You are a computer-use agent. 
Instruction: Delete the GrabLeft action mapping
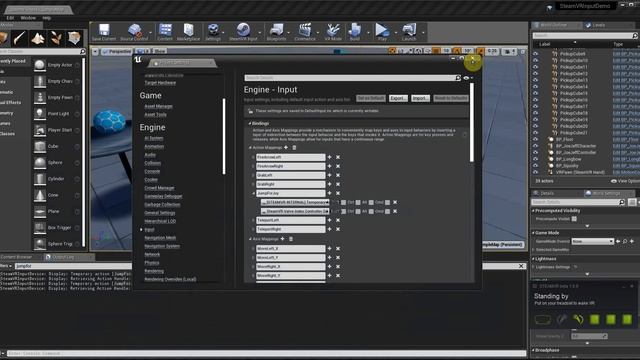(338, 175)
